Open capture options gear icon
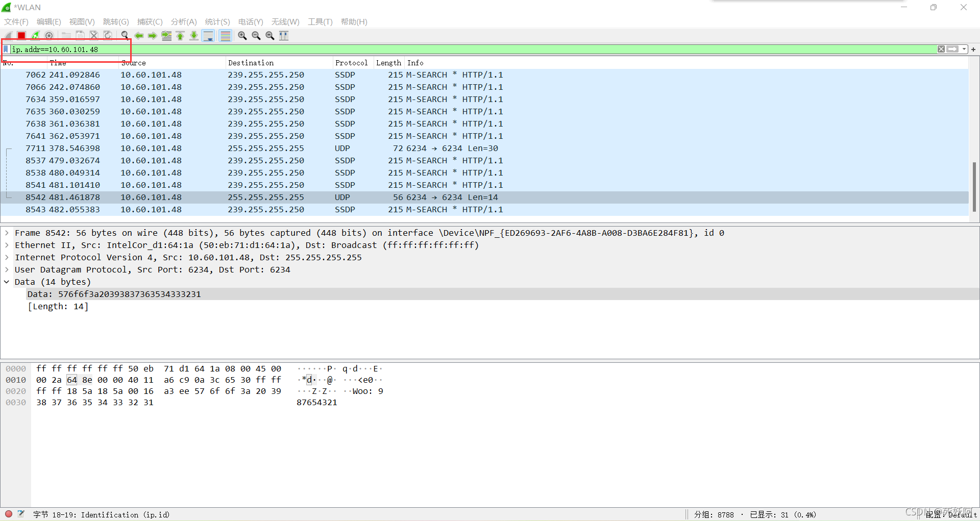 click(x=49, y=35)
